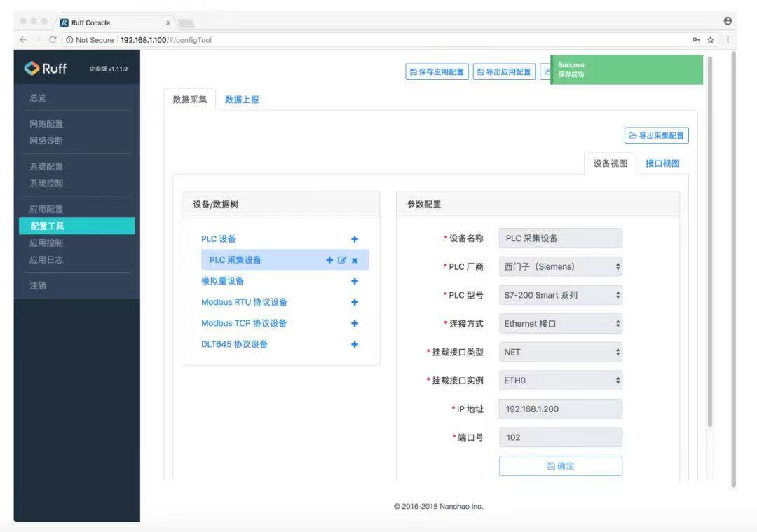Select the PLC 设备 tree node
Image resolution: width=757 pixels, height=532 pixels.
point(218,239)
